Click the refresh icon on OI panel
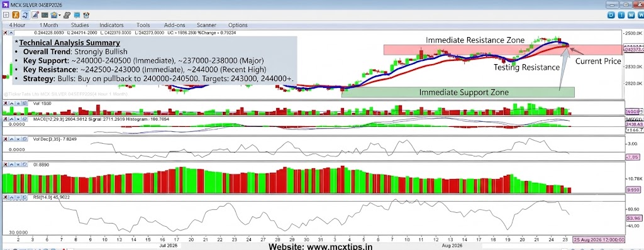Viewport: 644px width, 250px height. [25, 164]
